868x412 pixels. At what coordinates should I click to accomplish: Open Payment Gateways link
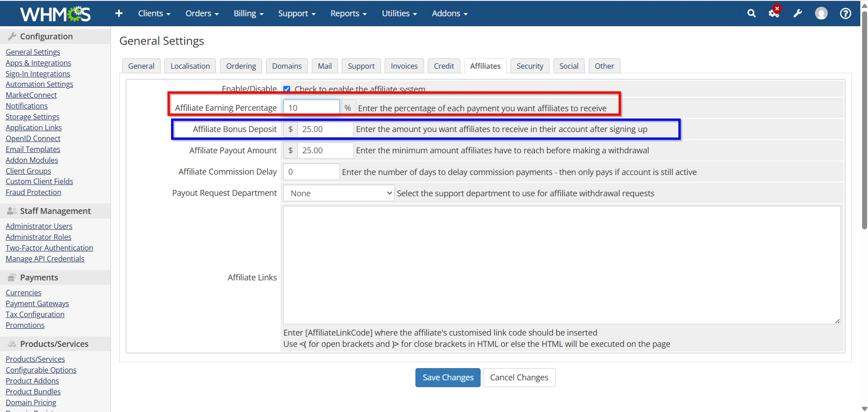(x=38, y=303)
